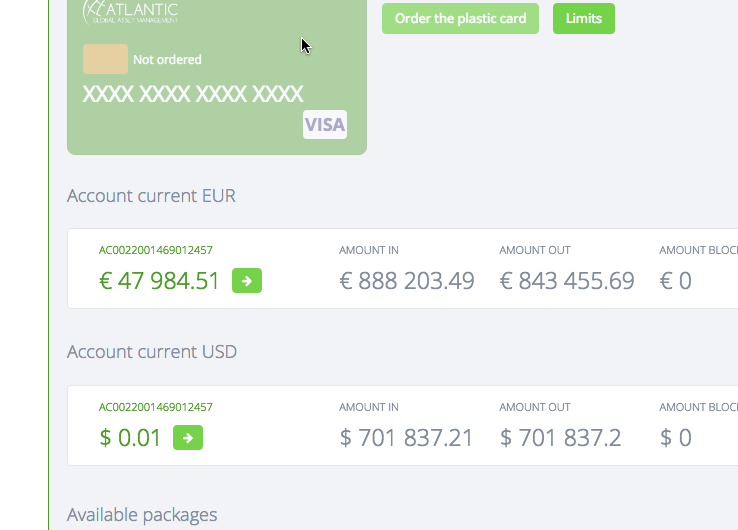Viewport: 738px width, 530px height.
Task: Click the Not ordered card status label
Action: 167,60
